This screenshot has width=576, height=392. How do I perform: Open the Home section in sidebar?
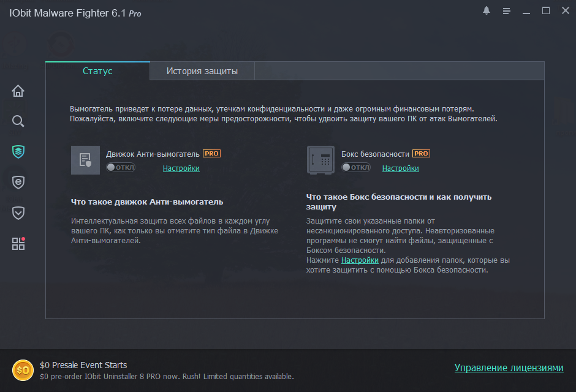point(18,91)
